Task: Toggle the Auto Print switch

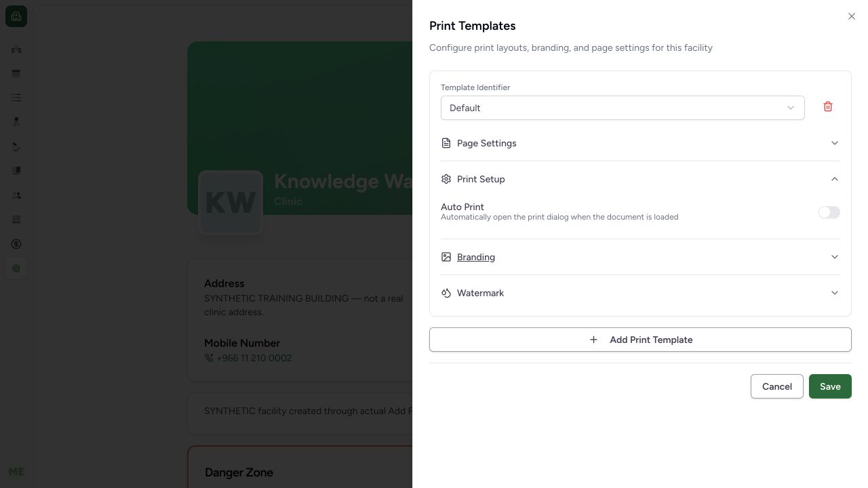Action: tap(829, 212)
